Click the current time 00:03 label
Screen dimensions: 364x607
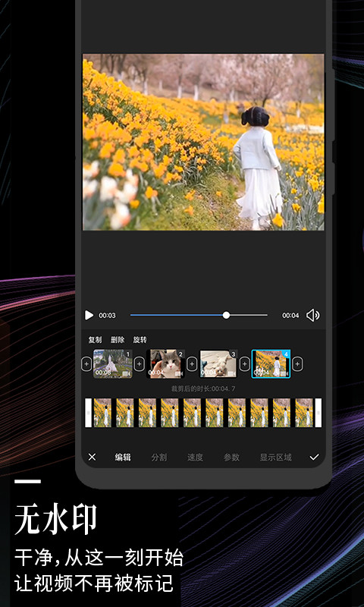tap(107, 316)
